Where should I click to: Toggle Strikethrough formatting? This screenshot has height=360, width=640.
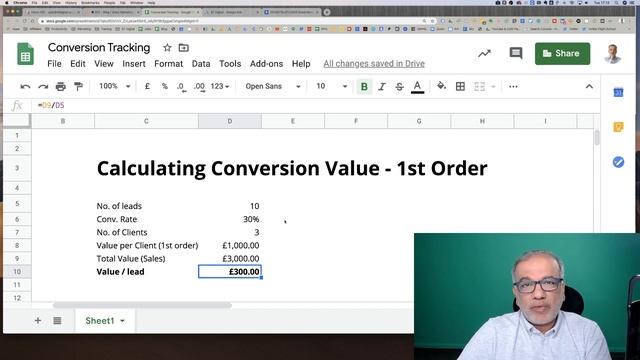coord(400,87)
